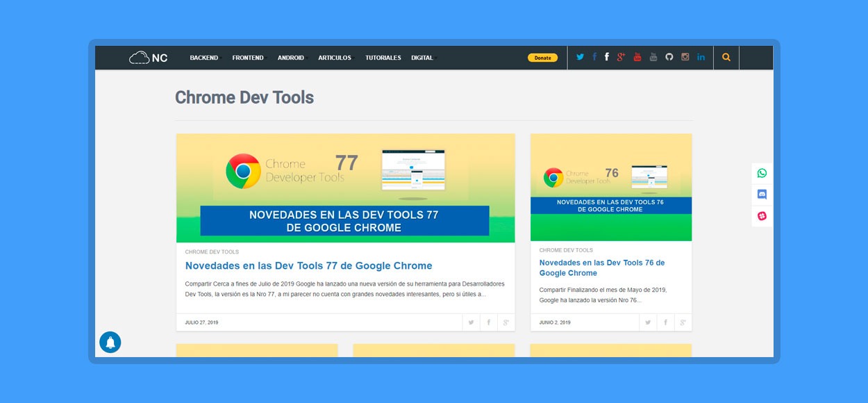Share the Dev Tools 76 post on Twitter
Screen dimensions: 868x403
[x=648, y=322]
